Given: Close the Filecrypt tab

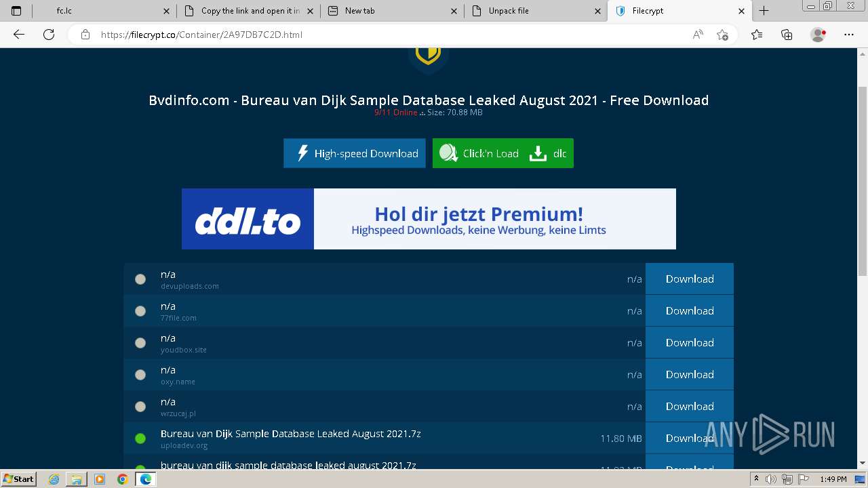Looking at the screenshot, I should click(x=741, y=11).
